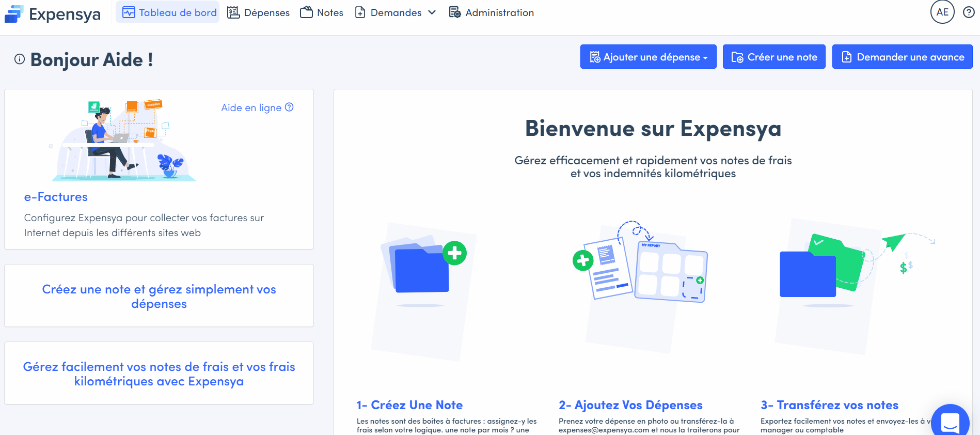Click the 3- Transférez vos notes heading
Image resolution: width=980 pixels, height=435 pixels.
coord(829,405)
